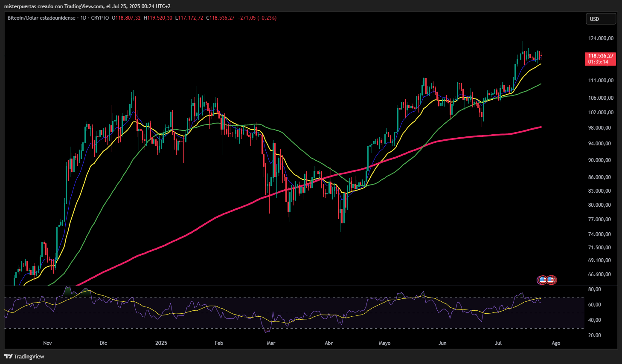Click the 83.000,00 price axis label
The image size is (622, 364).
599,191
